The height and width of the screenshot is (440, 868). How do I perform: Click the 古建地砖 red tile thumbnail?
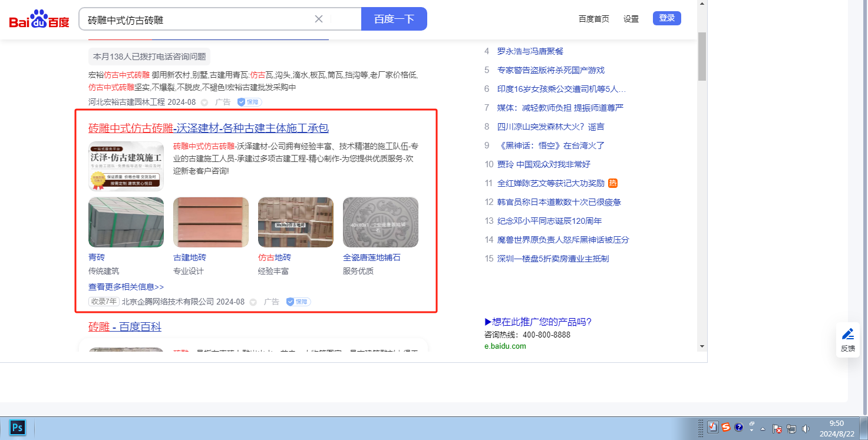[211, 222]
